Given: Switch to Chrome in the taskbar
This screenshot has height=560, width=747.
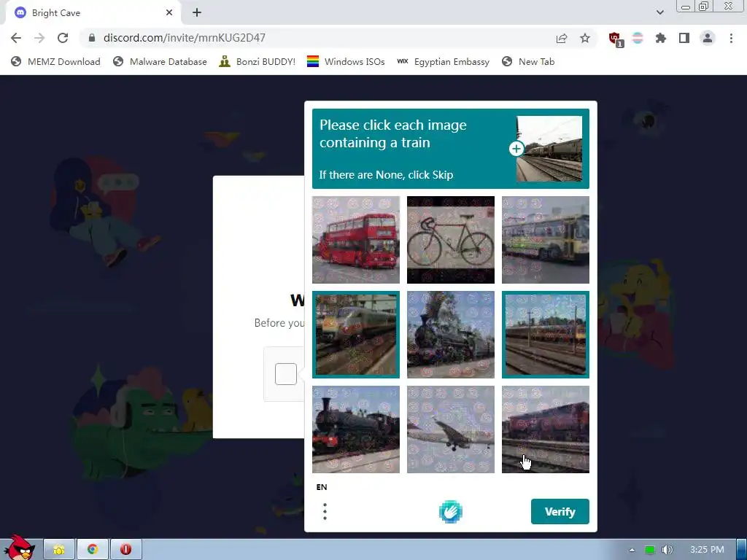Looking at the screenshot, I should pyautogui.click(x=93, y=550).
